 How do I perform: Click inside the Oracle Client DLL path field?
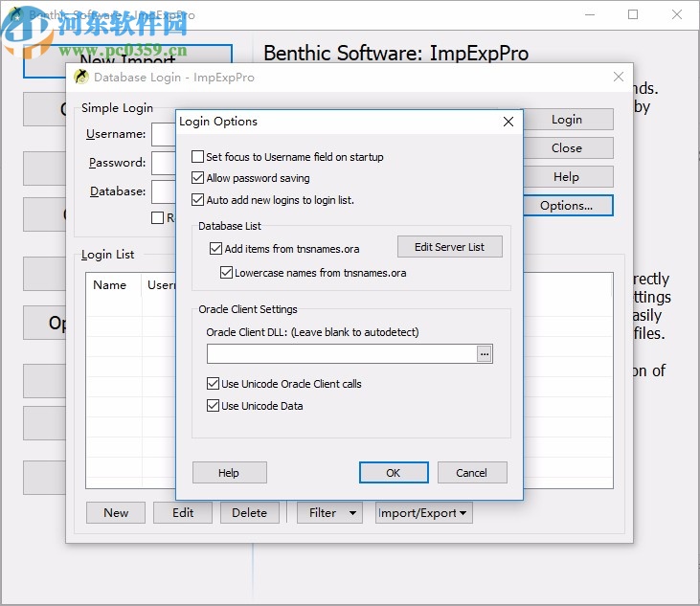(x=342, y=354)
